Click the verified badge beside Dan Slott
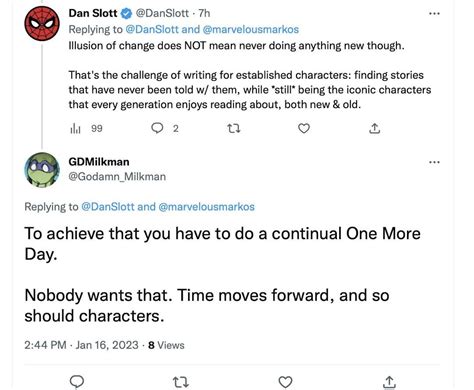This screenshot has width=474, height=390. point(126,13)
